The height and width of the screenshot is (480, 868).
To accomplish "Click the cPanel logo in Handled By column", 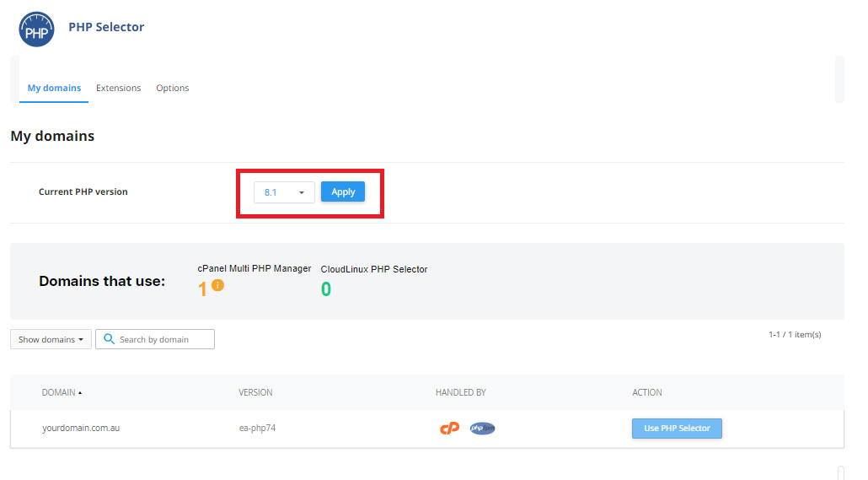I will point(449,428).
